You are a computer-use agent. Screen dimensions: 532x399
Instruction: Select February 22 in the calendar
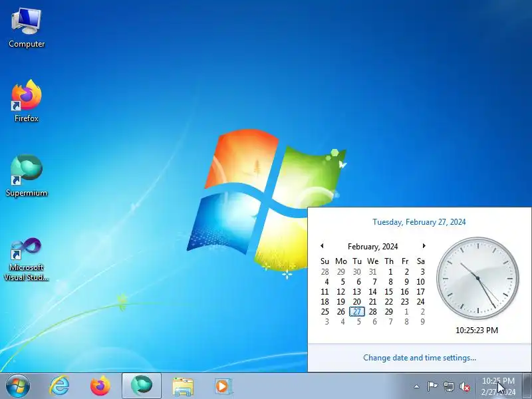point(389,302)
